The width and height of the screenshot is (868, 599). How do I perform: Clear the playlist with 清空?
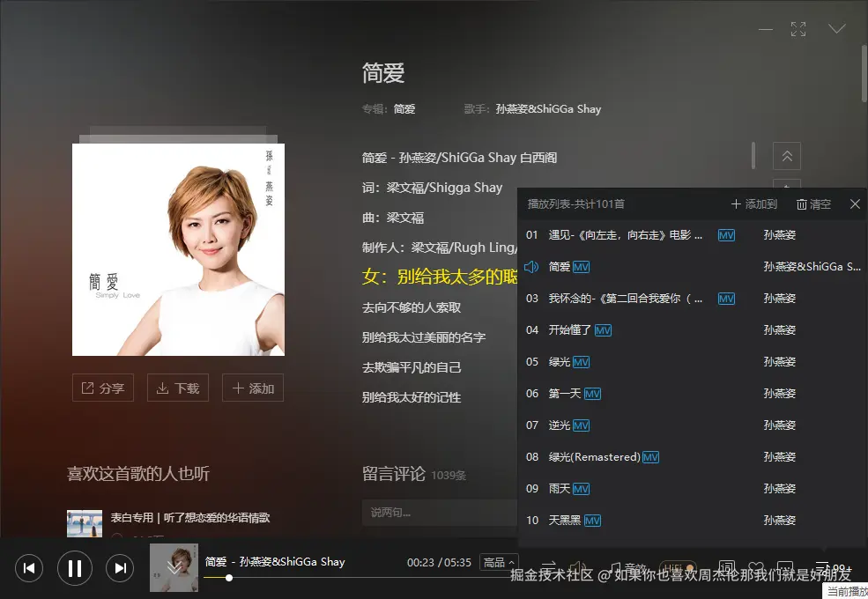click(813, 204)
